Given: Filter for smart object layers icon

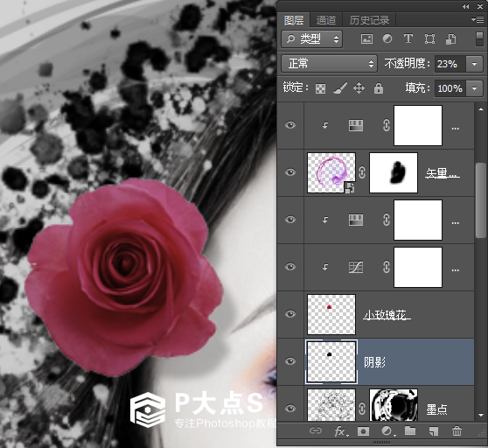Looking at the screenshot, I should coord(451,38).
